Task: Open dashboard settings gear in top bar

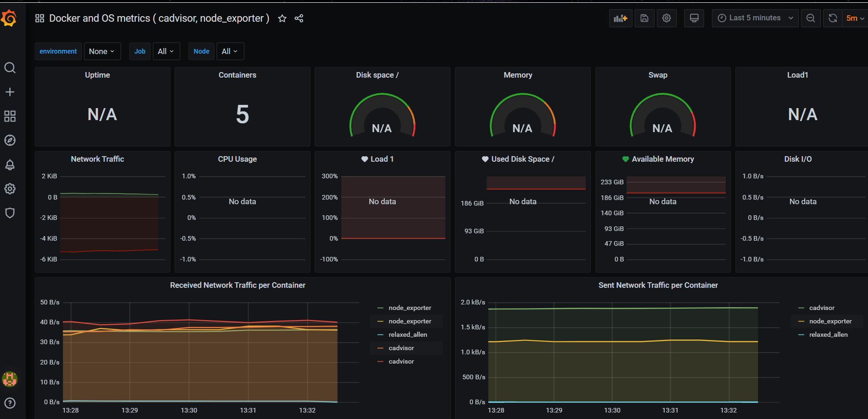Action: click(x=667, y=18)
